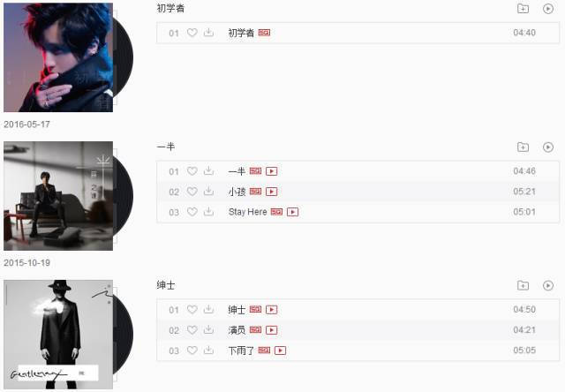The width and height of the screenshot is (565, 392).
Task: Download the 初学者 track
Action: point(208,33)
